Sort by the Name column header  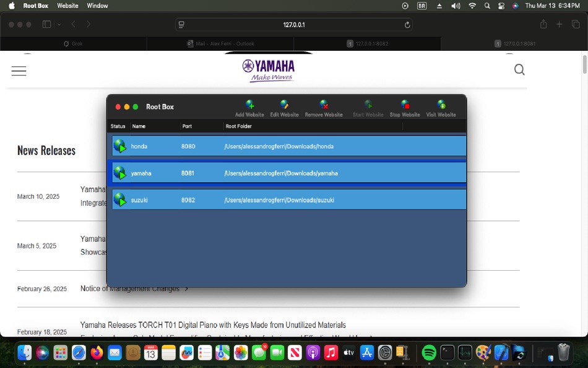pos(139,126)
